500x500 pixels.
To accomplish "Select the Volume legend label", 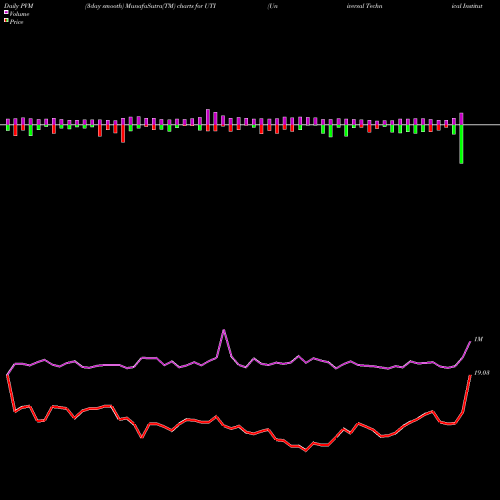I will click(x=19, y=14).
